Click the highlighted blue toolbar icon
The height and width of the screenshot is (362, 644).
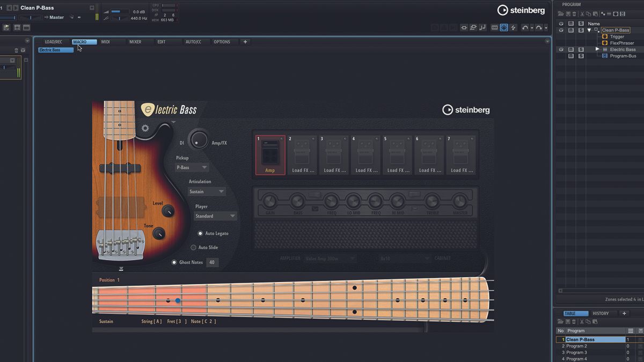(504, 27)
